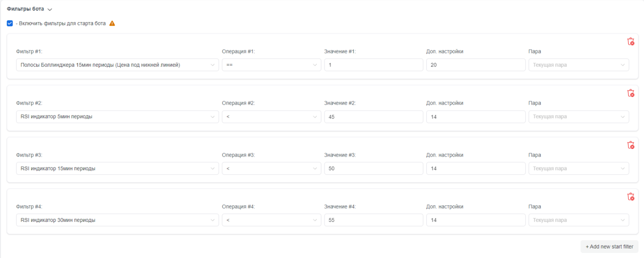This screenshot has height=258, width=644.
Task: Delete filter #4 via trash icon
Action: pos(631,197)
